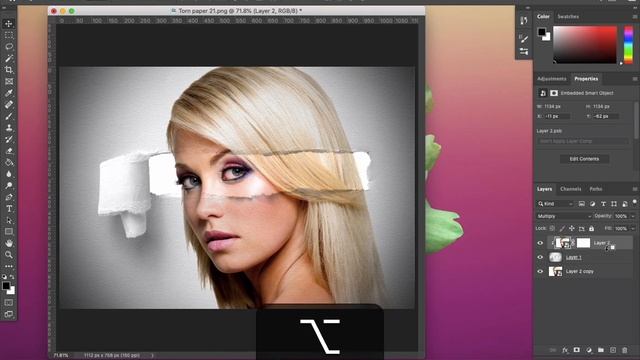
Task: Hide Layer 1 using eye icon
Action: coord(540,257)
